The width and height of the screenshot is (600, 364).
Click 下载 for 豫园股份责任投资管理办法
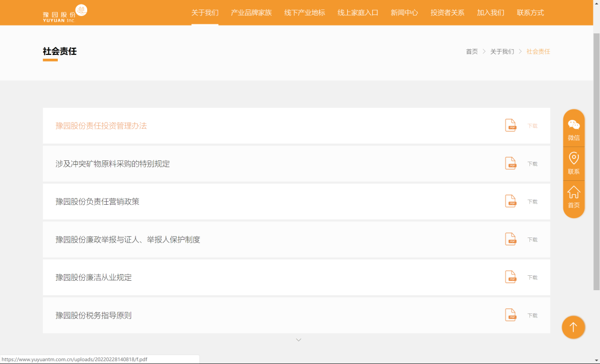(532, 126)
